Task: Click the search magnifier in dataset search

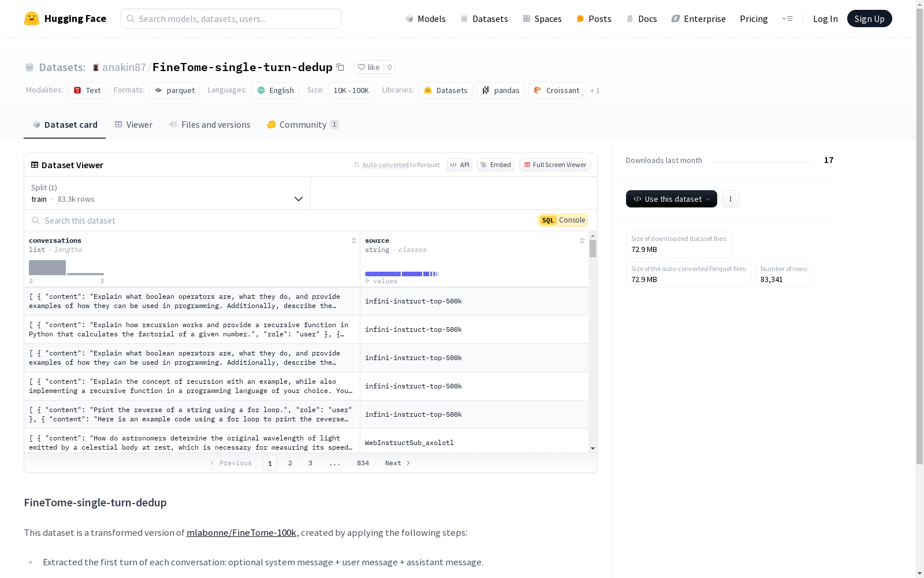Action: 36,220
